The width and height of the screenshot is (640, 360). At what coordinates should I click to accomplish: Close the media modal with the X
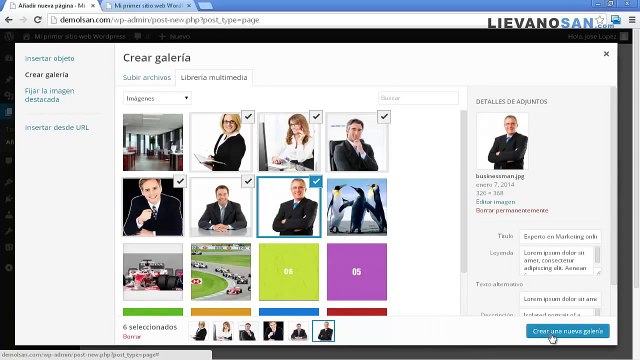click(x=606, y=54)
